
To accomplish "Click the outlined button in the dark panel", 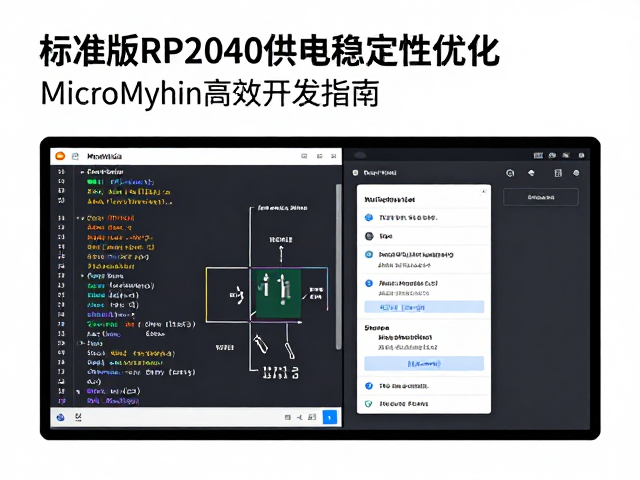I will (541, 197).
